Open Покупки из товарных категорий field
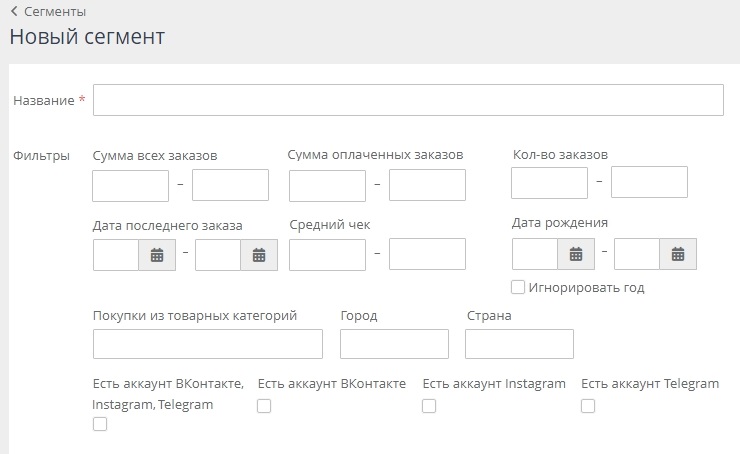This screenshot has width=740, height=454. 208,344
